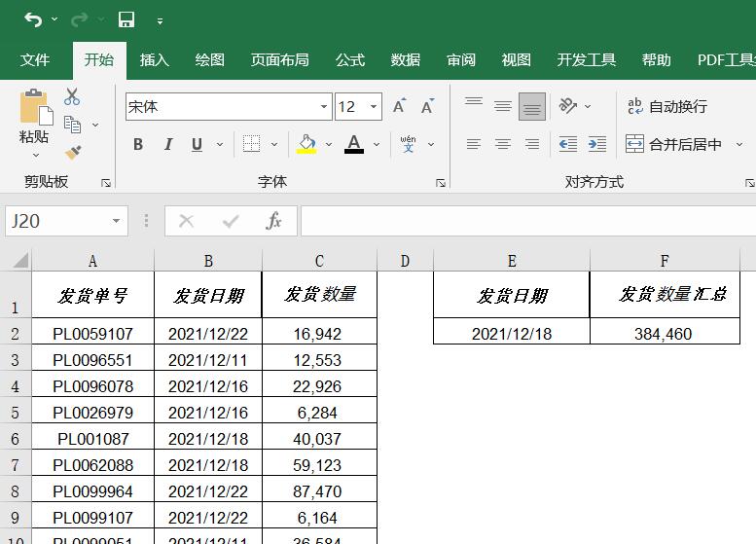756x544 pixels.
Task: Expand the Copy options dropdown arrow
Action: pyautogui.click(x=95, y=126)
